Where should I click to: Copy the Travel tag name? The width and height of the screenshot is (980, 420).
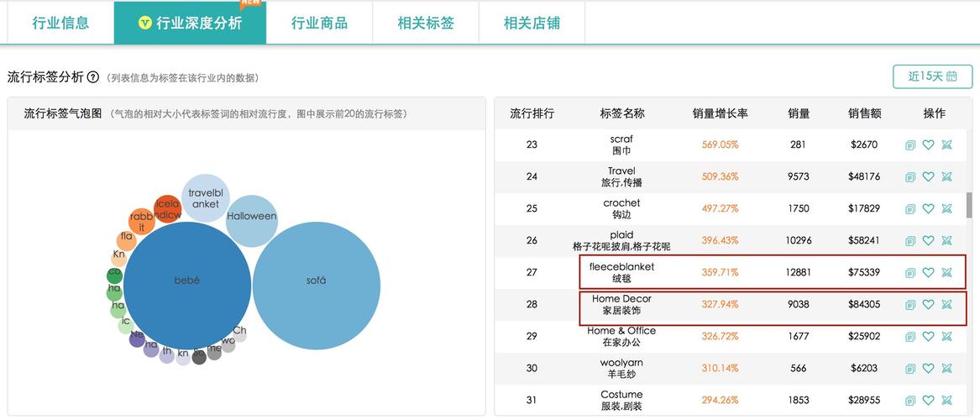click(x=910, y=177)
